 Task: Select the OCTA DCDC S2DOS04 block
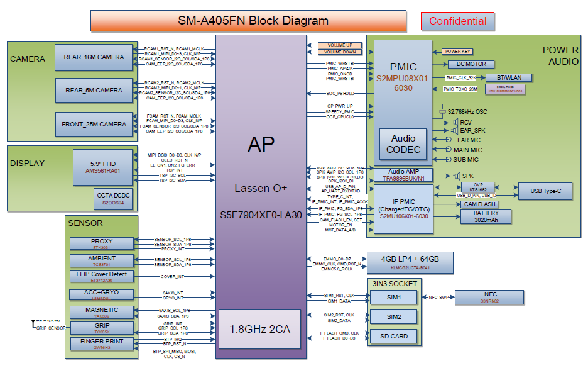pyautogui.click(x=113, y=199)
